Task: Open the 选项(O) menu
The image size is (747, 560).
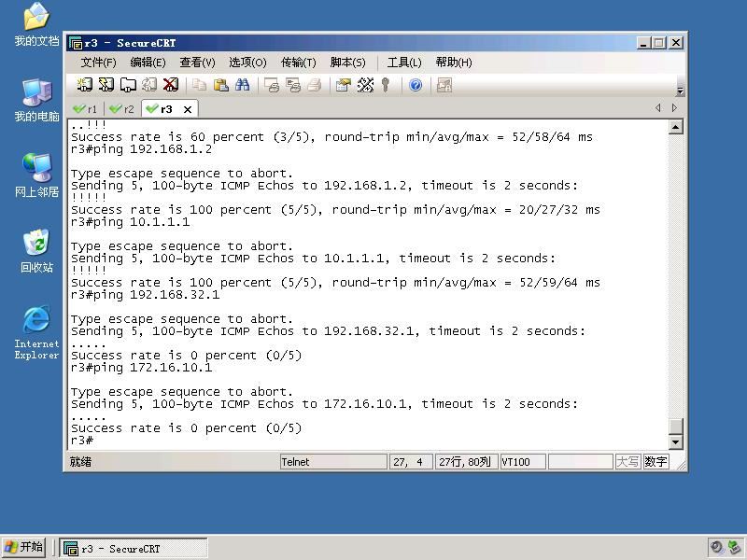Action: coord(247,63)
